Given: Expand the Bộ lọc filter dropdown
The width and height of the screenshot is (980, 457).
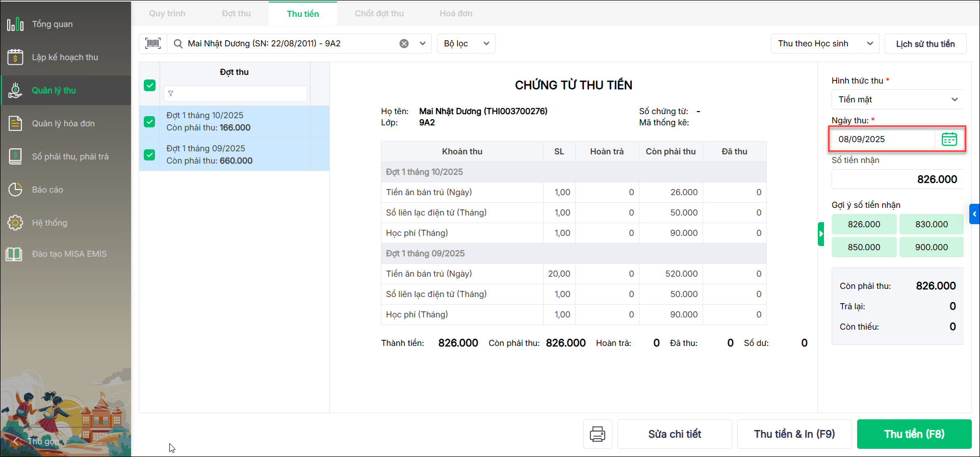Looking at the screenshot, I should point(466,44).
